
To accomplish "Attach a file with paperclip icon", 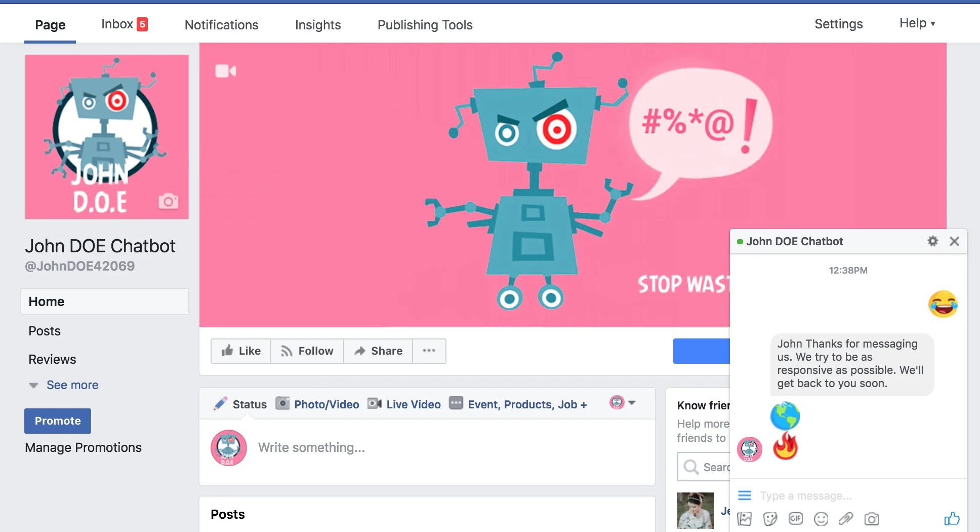I will click(x=846, y=519).
